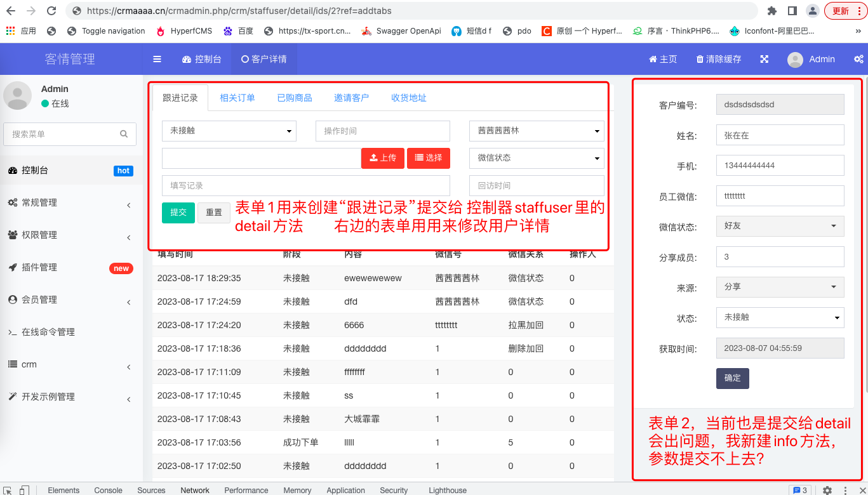Open Swagger OpenApi bookmark

[x=401, y=30]
